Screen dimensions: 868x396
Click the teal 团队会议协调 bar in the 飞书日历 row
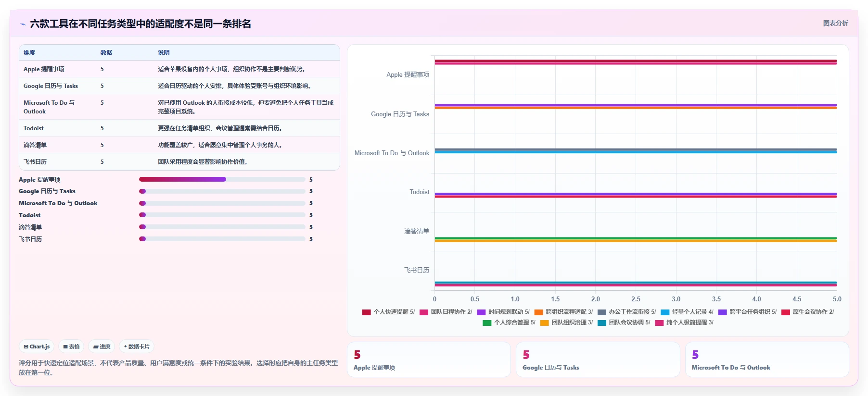[x=636, y=283]
